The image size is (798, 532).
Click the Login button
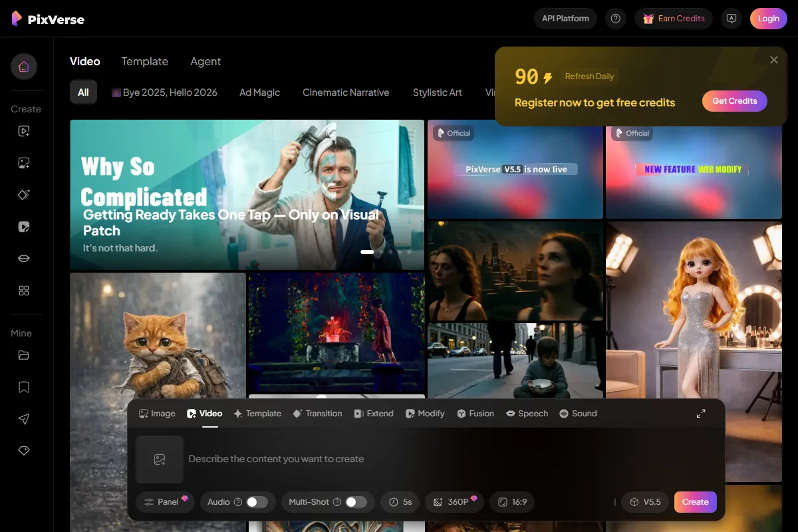pyautogui.click(x=768, y=19)
